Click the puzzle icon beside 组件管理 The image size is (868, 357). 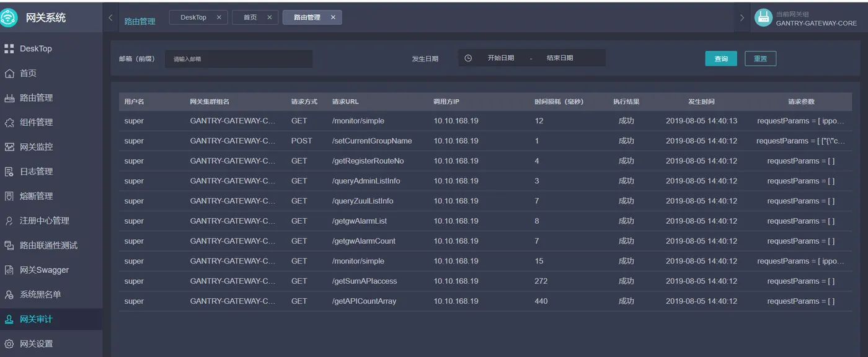coord(9,123)
